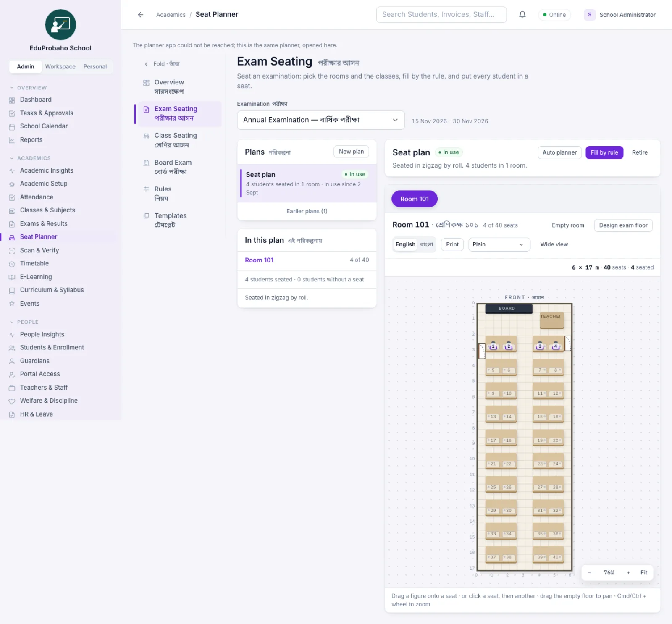Open Attendance page
The width and height of the screenshot is (672, 624).
37,197
